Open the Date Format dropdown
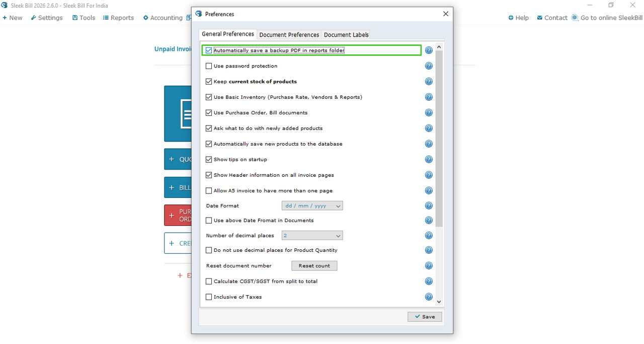Image resolution: width=644 pixels, height=344 pixels. (x=312, y=205)
